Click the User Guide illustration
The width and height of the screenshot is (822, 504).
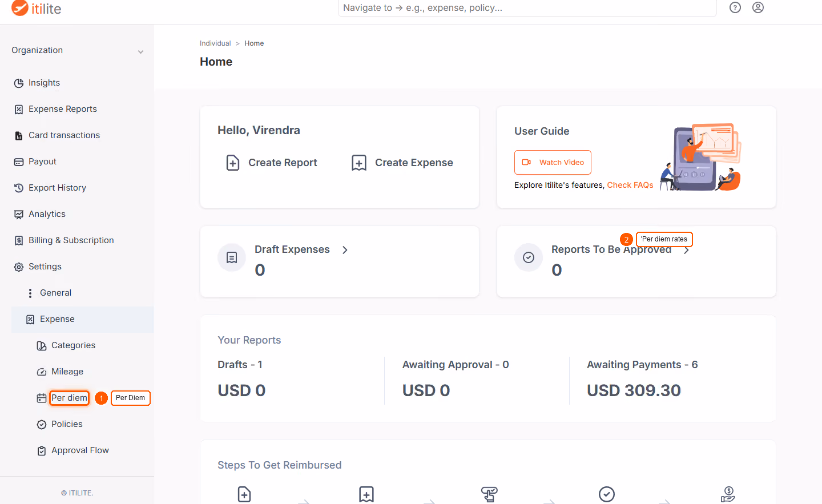pos(700,157)
